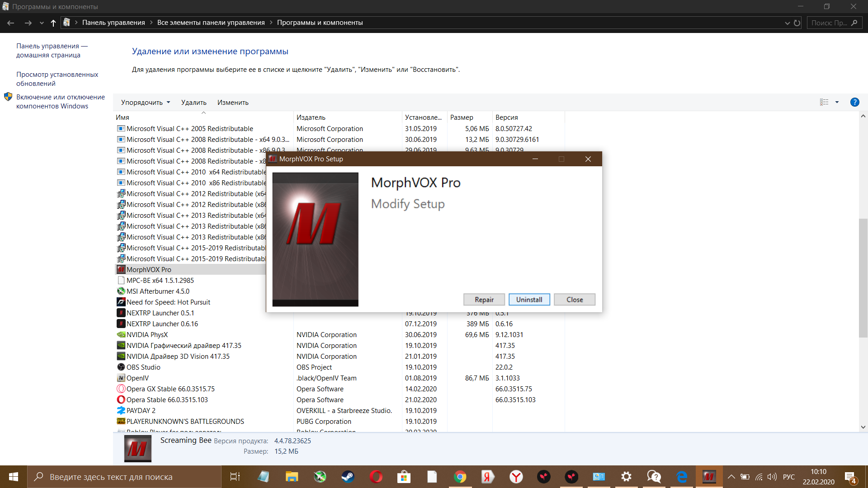The width and height of the screenshot is (868, 488).
Task: Select MorphVOX Pro entry in list
Action: pyautogui.click(x=191, y=270)
